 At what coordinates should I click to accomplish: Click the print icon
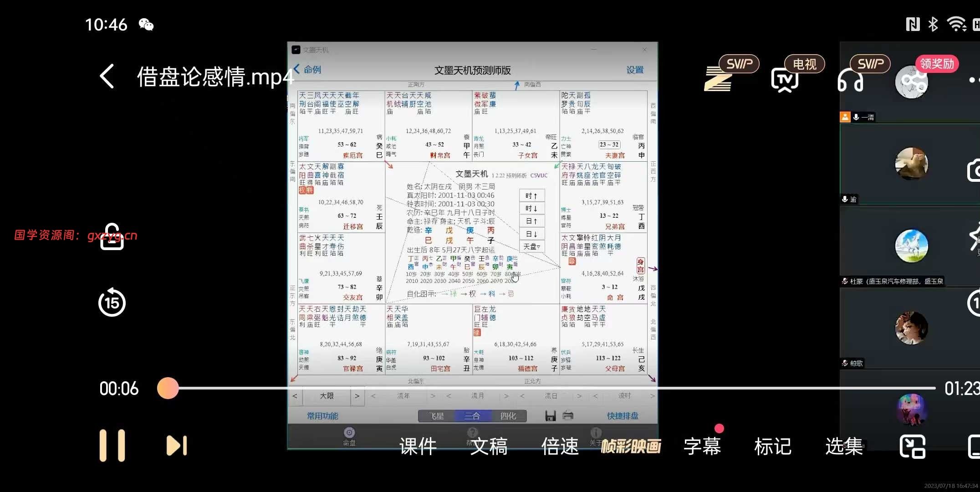[x=568, y=415]
